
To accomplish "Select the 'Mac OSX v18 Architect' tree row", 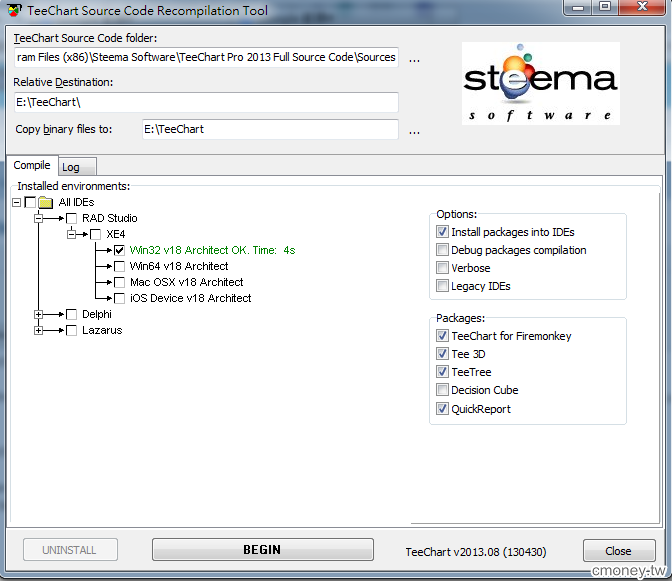I will 186,282.
